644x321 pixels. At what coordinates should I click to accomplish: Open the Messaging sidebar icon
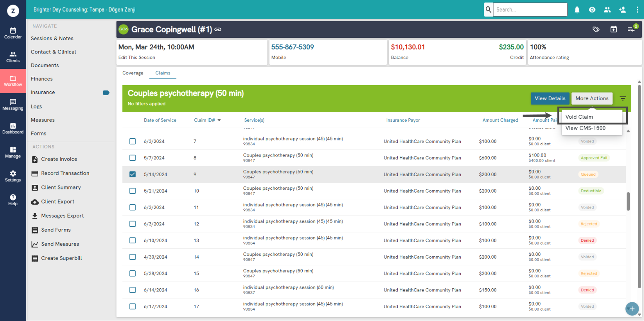pos(13,105)
